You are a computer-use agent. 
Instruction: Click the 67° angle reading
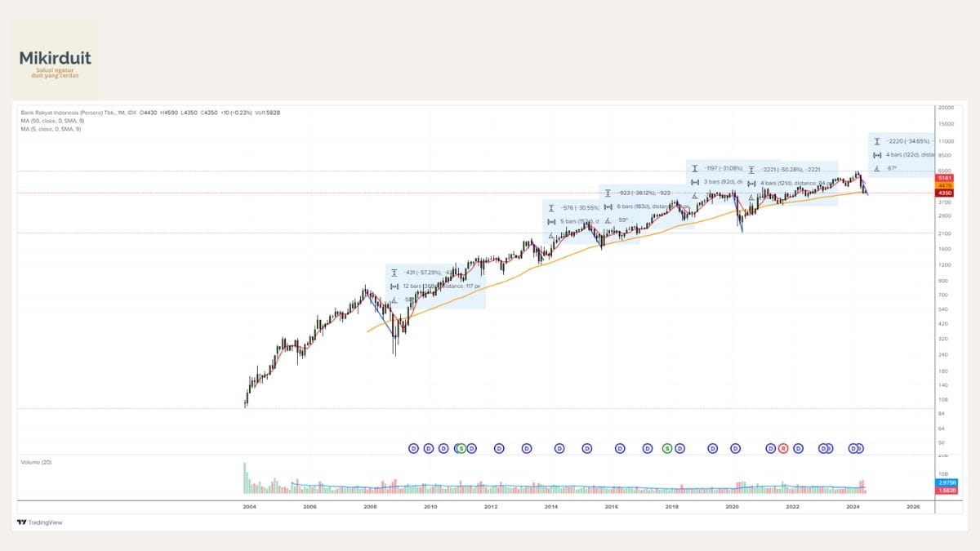pyautogui.click(x=892, y=168)
